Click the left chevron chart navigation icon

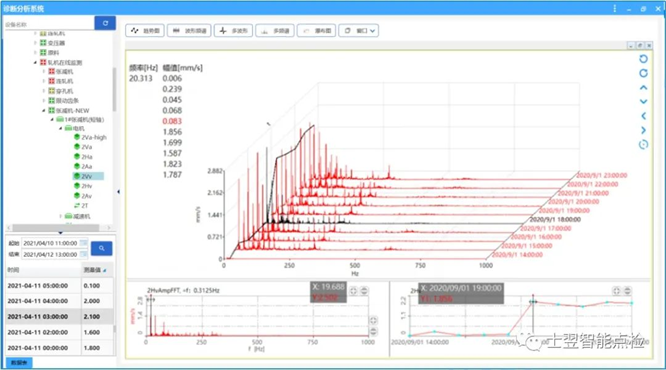pyautogui.click(x=643, y=116)
